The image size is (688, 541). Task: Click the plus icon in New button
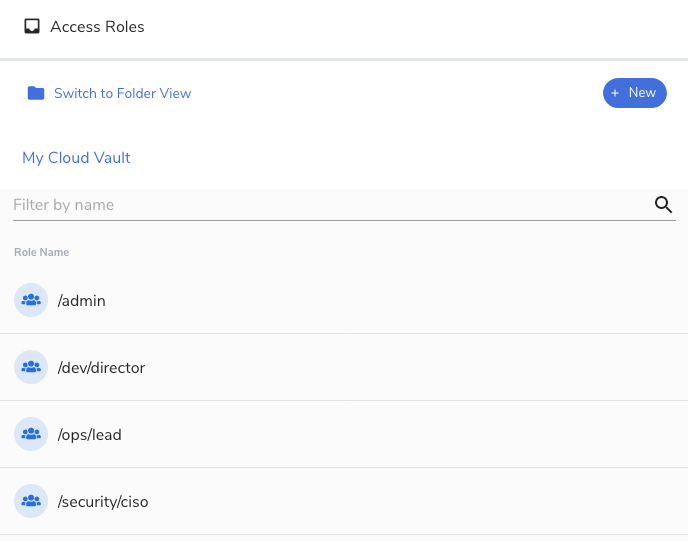click(615, 93)
